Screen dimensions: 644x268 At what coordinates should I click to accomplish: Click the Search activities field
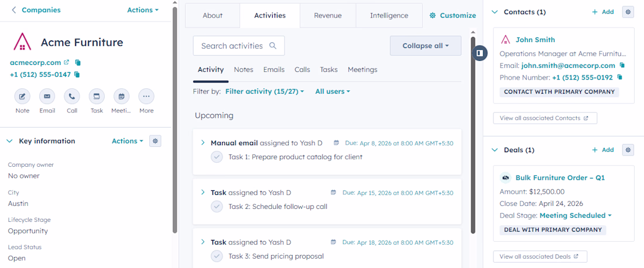[x=234, y=46]
